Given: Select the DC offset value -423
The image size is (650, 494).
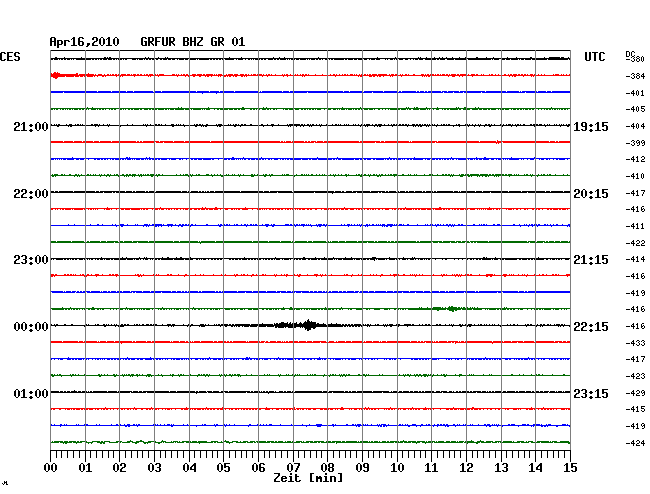Looking at the screenshot, I should (x=635, y=376).
